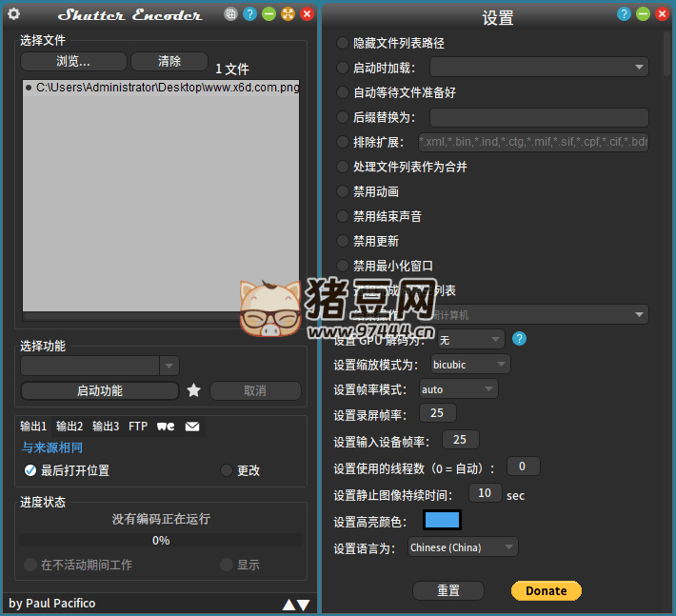The width and height of the screenshot is (676, 616).
Task: Open the 设置缩放模式为 bicubic dropdown
Action: click(x=469, y=365)
